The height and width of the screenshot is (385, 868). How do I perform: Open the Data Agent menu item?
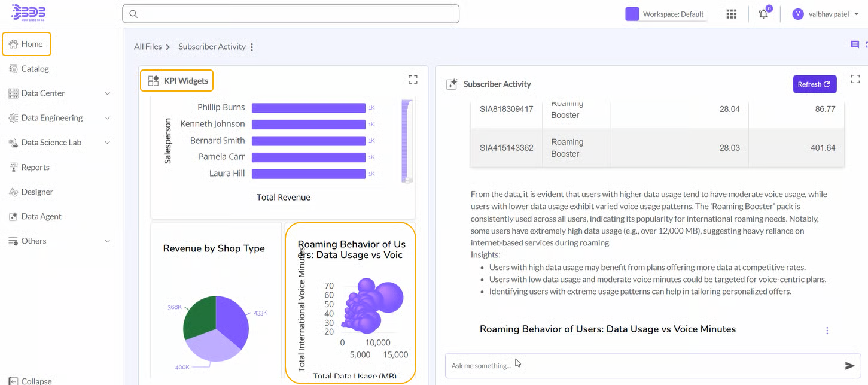[41, 216]
